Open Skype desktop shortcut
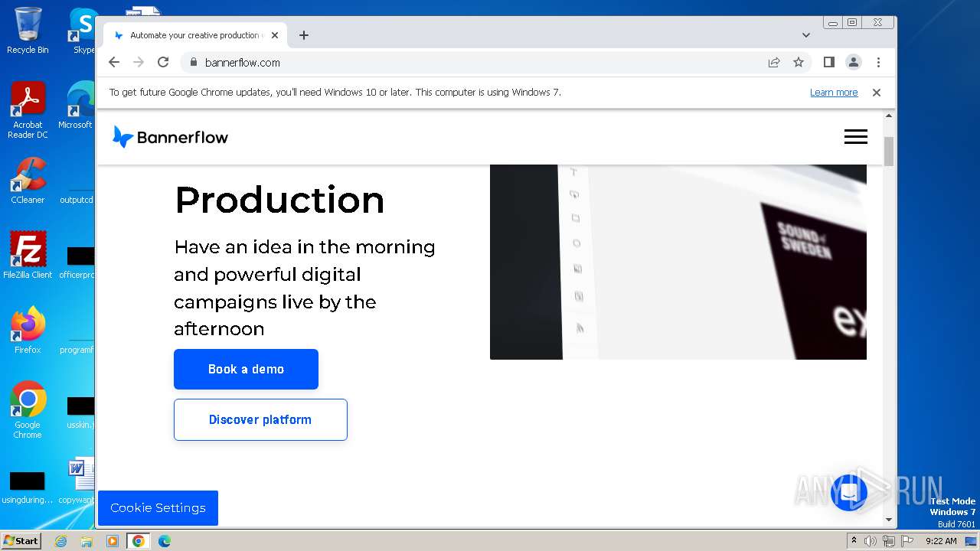This screenshot has height=551, width=980. coord(83,31)
